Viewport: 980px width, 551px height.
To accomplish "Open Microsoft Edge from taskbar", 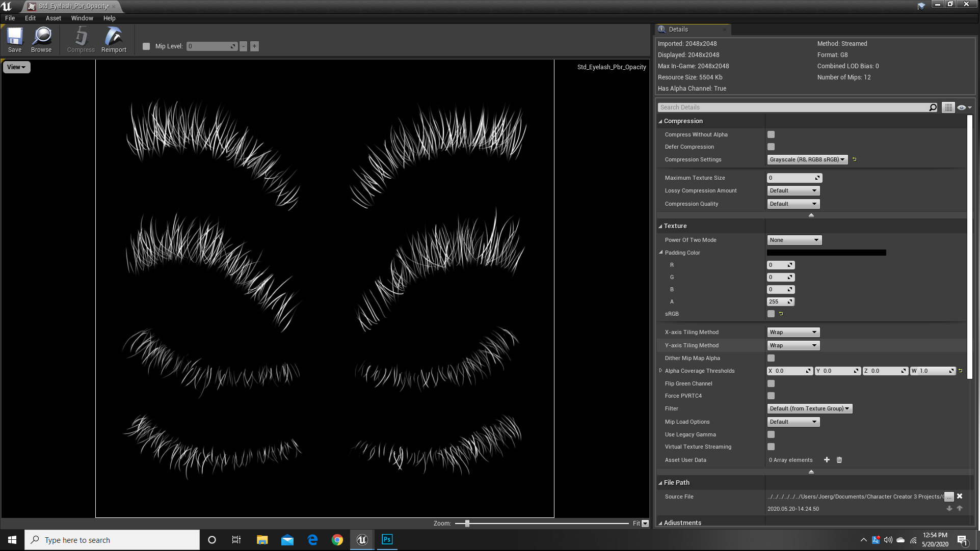I will click(312, 540).
